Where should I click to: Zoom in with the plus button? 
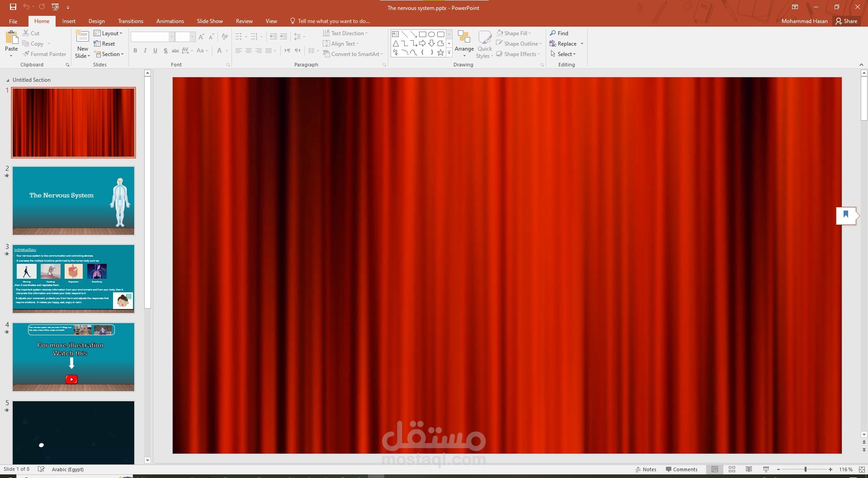point(830,469)
